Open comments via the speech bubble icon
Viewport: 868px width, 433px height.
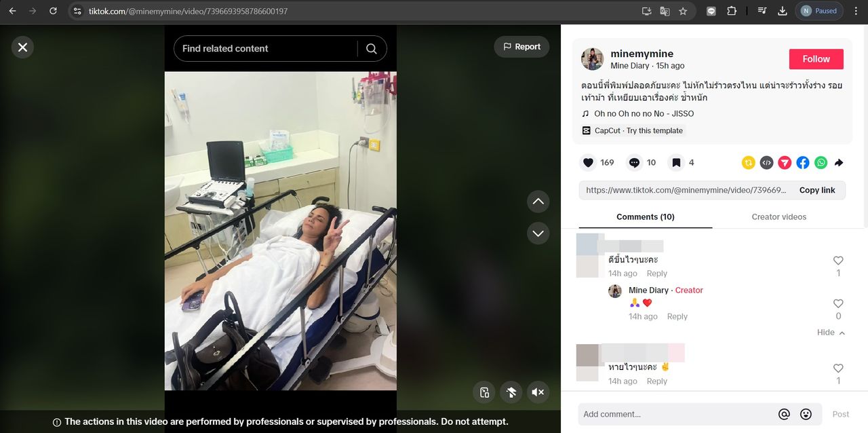tap(634, 163)
